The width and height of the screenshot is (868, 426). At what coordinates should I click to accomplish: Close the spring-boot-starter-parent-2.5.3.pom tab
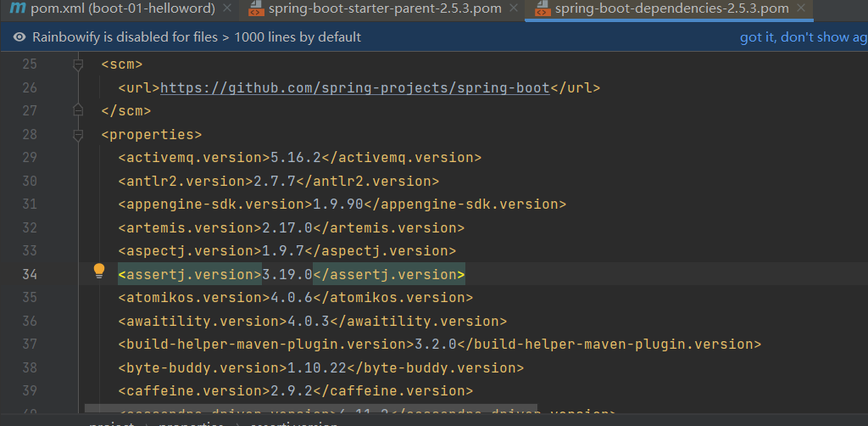(x=513, y=9)
